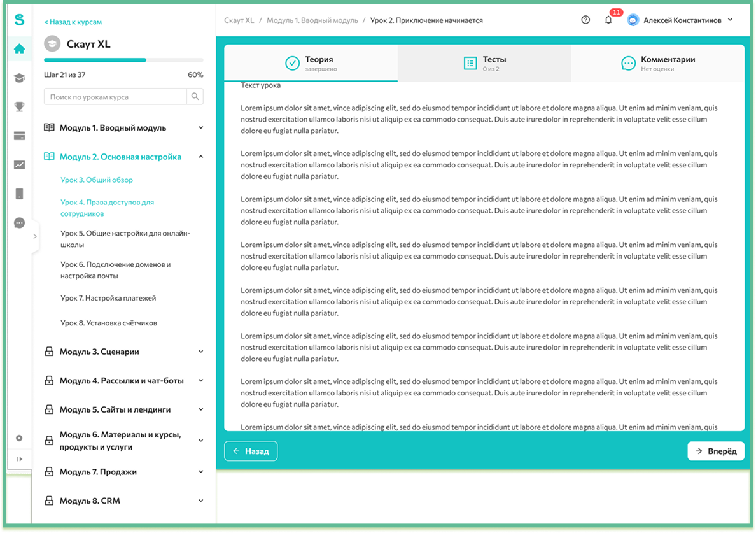This screenshot has width=756, height=533.
Task: Open the graduation cap courses icon
Action: point(19,78)
